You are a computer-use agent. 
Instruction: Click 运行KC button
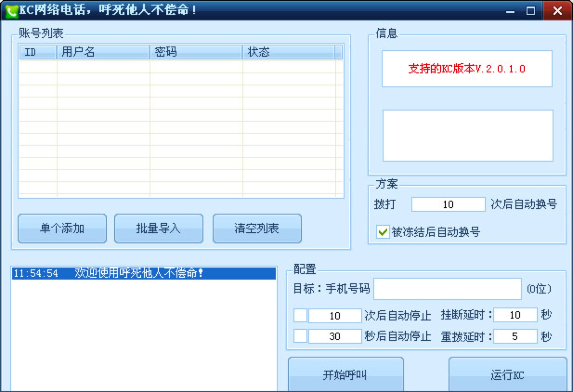[508, 374]
